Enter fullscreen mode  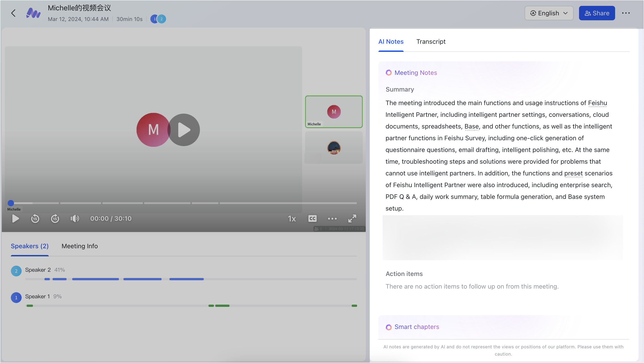352,219
